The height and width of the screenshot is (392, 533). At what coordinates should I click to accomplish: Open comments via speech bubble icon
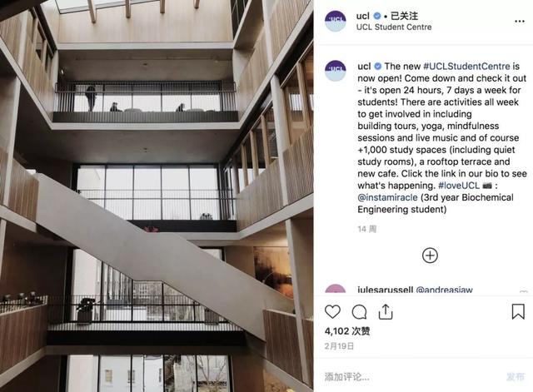tap(359, 312)
